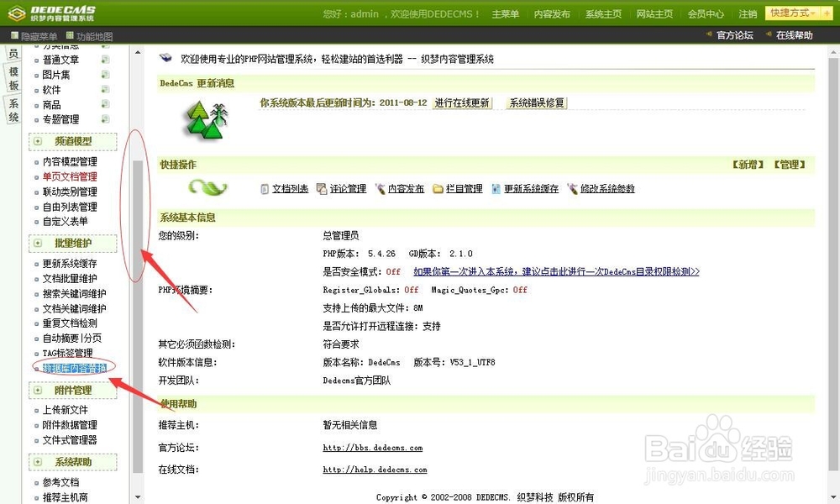Viewport: 840px width, 504px height.
Task: Open the 快捷方式 dropdown
Action: click(793, 13)
